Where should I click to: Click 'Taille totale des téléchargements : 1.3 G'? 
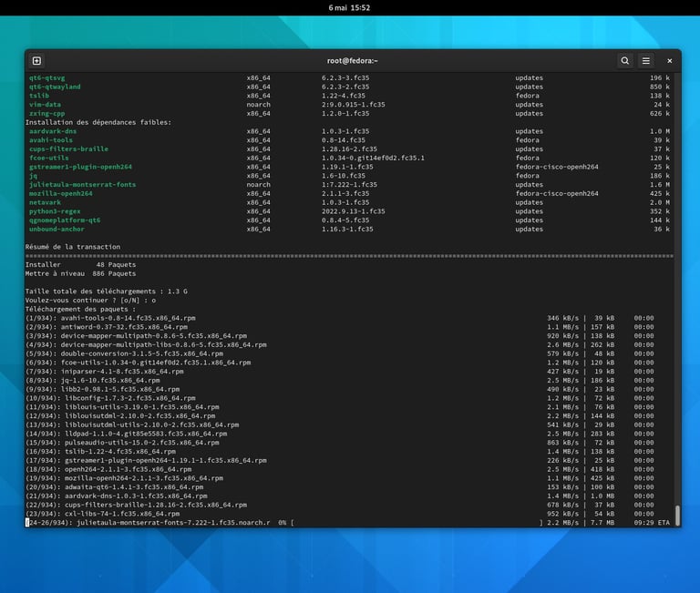107,291
